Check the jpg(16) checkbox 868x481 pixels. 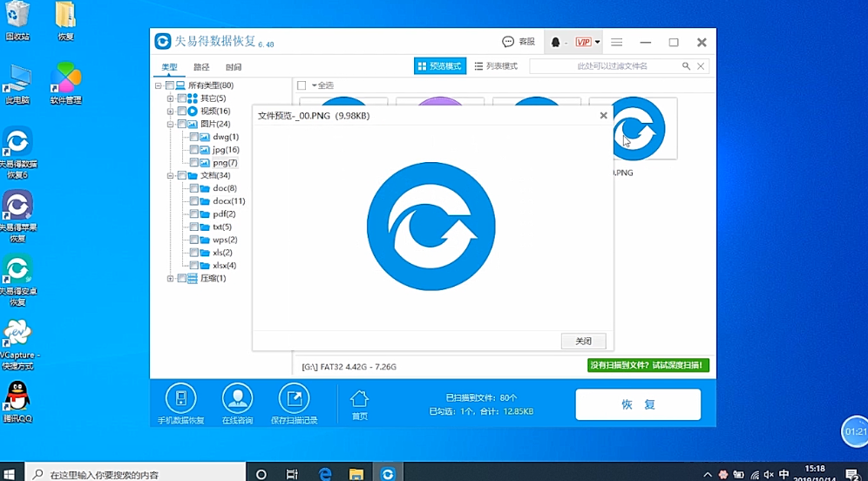193,150
